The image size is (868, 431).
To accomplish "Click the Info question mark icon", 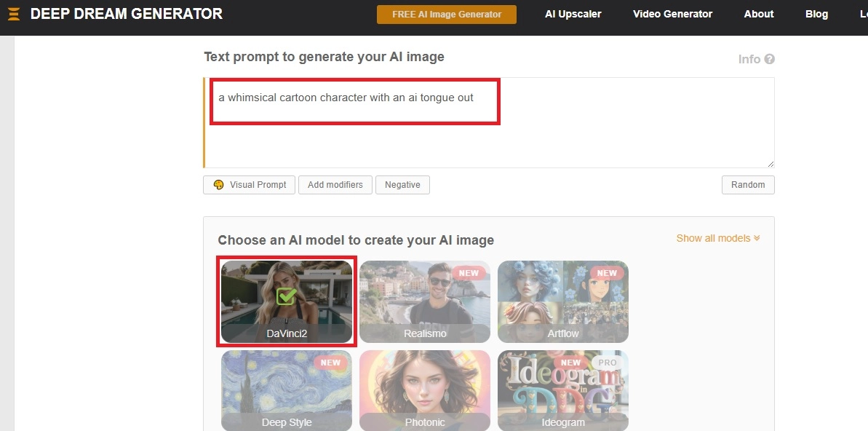I will pyautogui.click(x=769, y=60).
